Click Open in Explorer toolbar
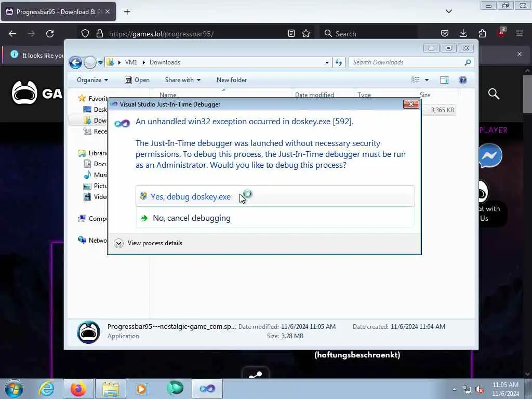This screenshot has height=399, width=532. (x=137, y=80)
